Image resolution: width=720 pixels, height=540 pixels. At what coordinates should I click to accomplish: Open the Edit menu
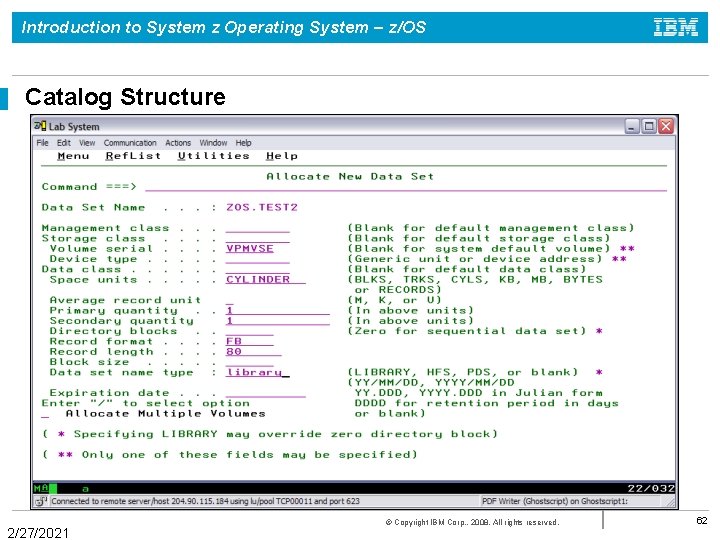(x=63, y=143)
